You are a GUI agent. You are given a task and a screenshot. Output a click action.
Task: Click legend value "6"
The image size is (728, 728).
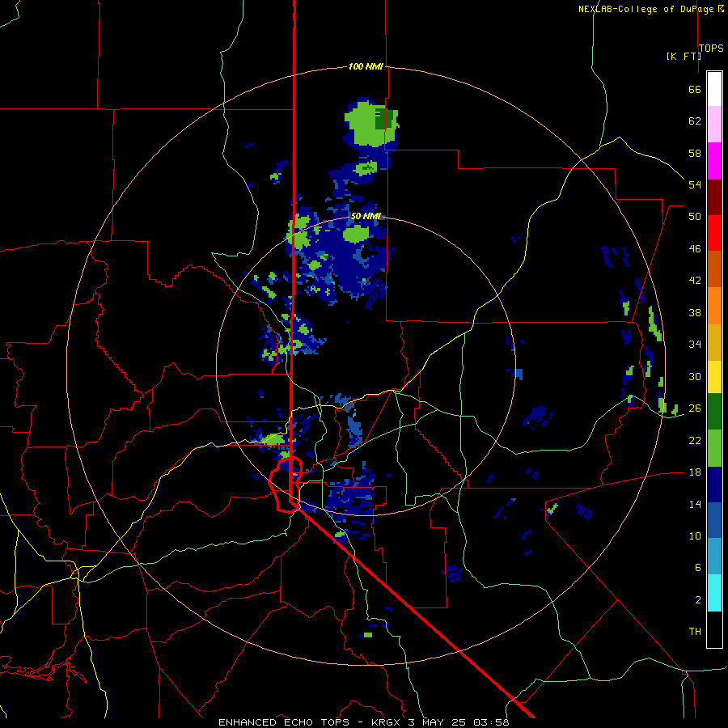click(x=698, y=568)
